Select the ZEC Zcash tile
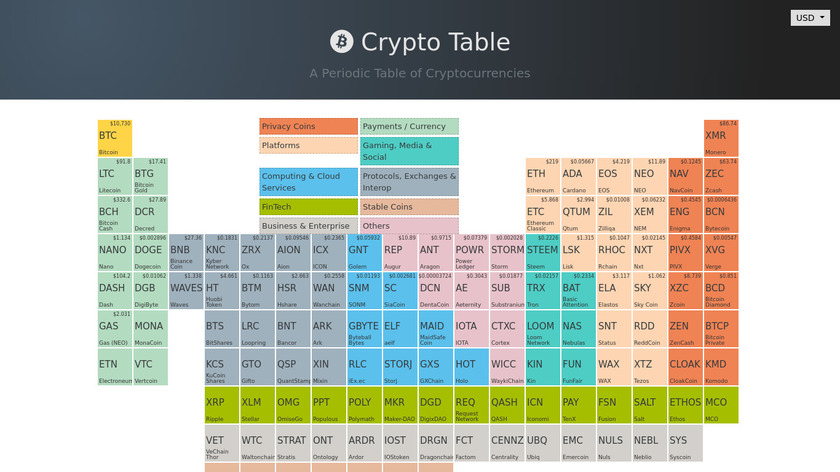The height and width of the screenshot is (472, 840). (722, 176)
